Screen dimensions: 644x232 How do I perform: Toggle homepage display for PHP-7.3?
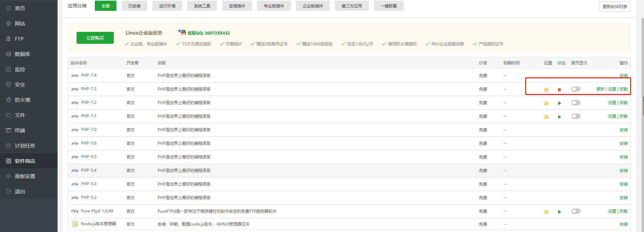[576, 89]
